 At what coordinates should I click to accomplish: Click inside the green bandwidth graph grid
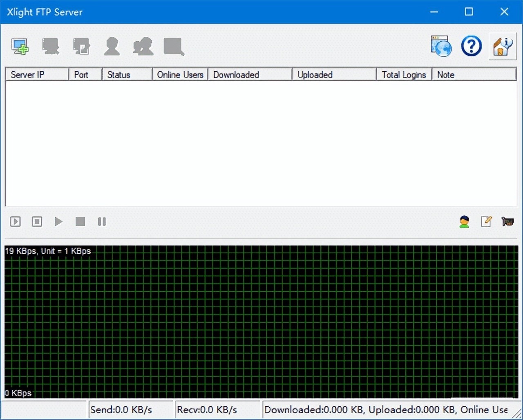click(x=261, y=322)
